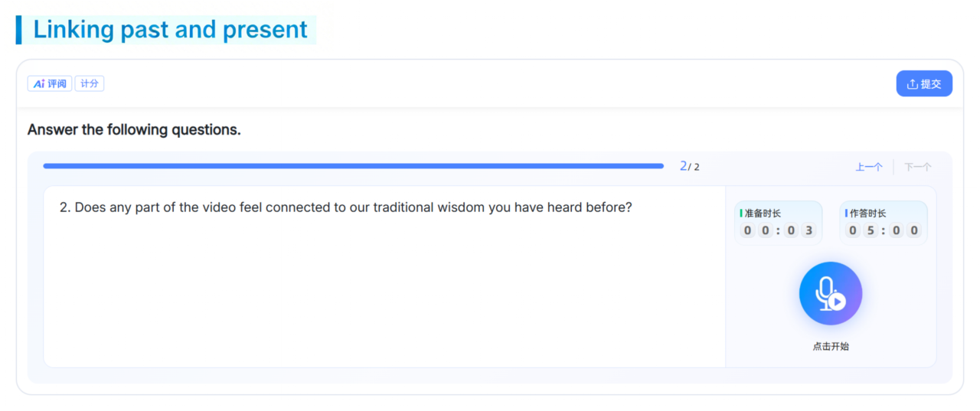Submit answers with the 提交 button
The height and width of the screenshot is (411, 980).
pos(924,84)
